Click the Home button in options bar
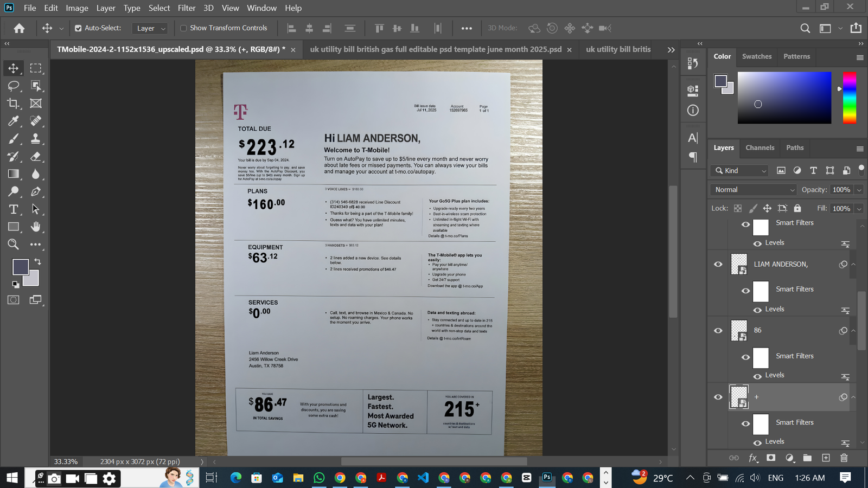This screenshot has height=488, width=868. [19, 28]
